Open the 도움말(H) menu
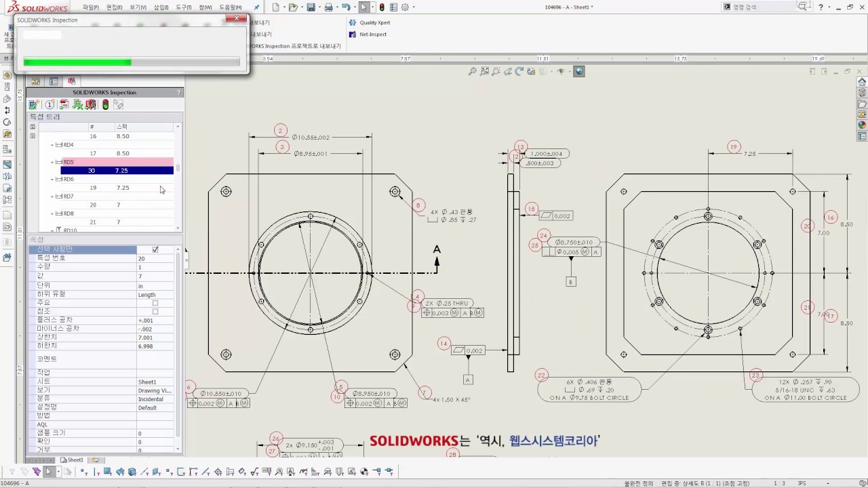Viewport: 868px width, 488px height. click(230, 7)
